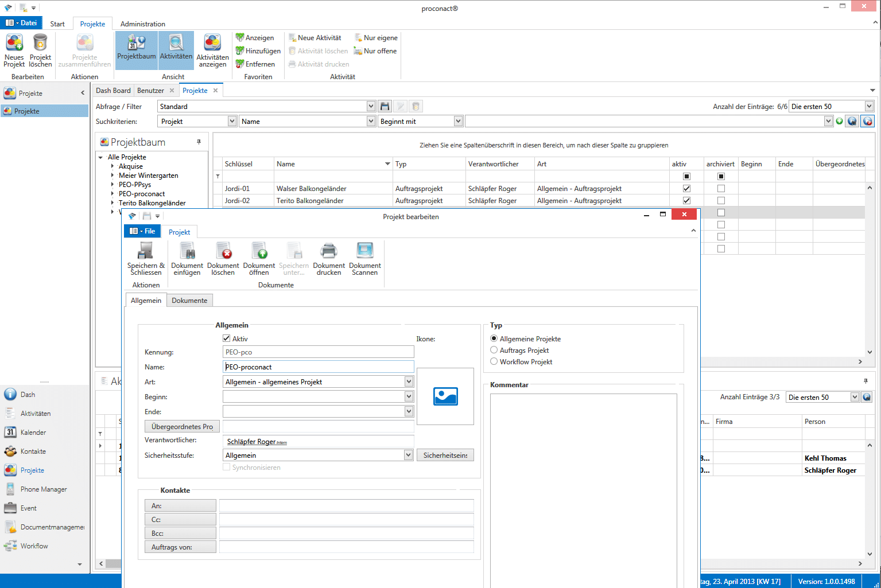
Task: Enable the Nur eigene filter
Action: click(376, 38)
